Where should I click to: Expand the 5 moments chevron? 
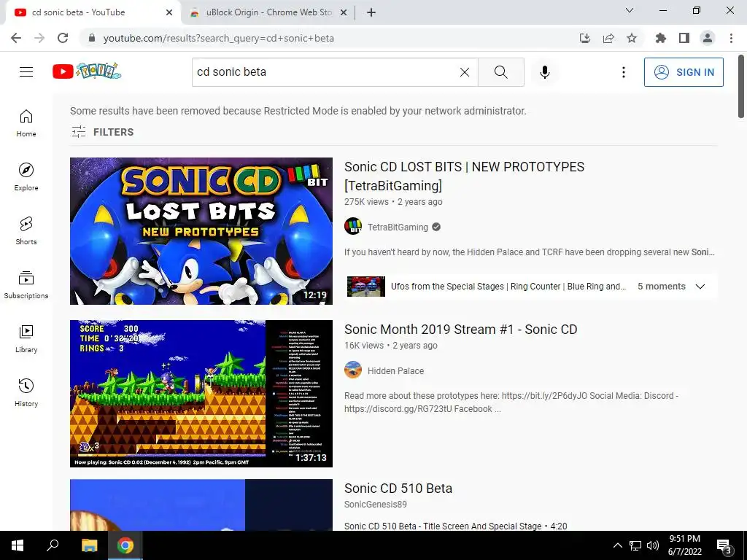[700, 286]
